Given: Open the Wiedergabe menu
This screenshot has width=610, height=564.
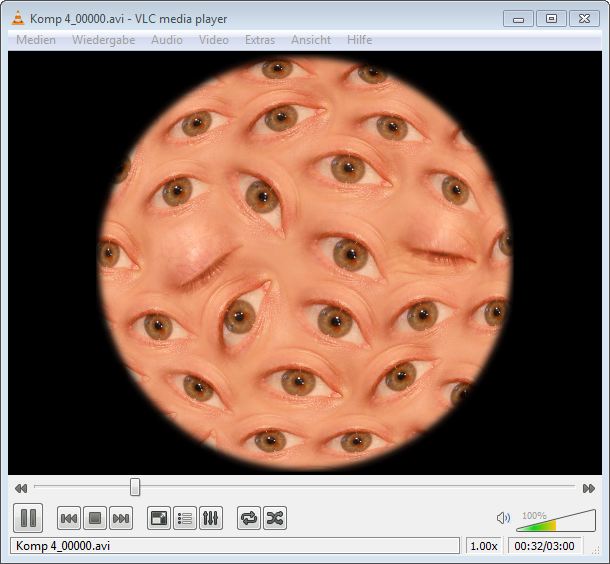Looking at the screenshot, I should 103,40.
